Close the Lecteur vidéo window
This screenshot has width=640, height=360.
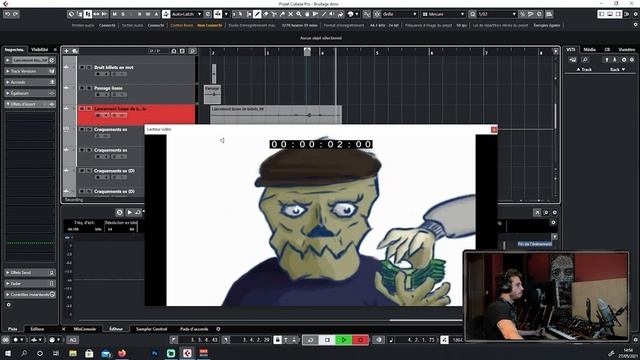[494, 129]
